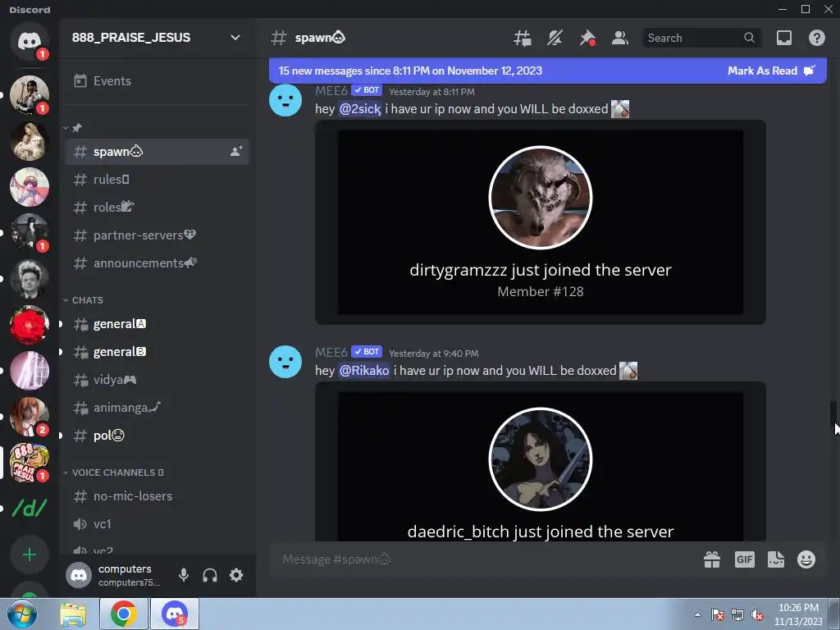Open the Help question mark icon

[816, 38]
